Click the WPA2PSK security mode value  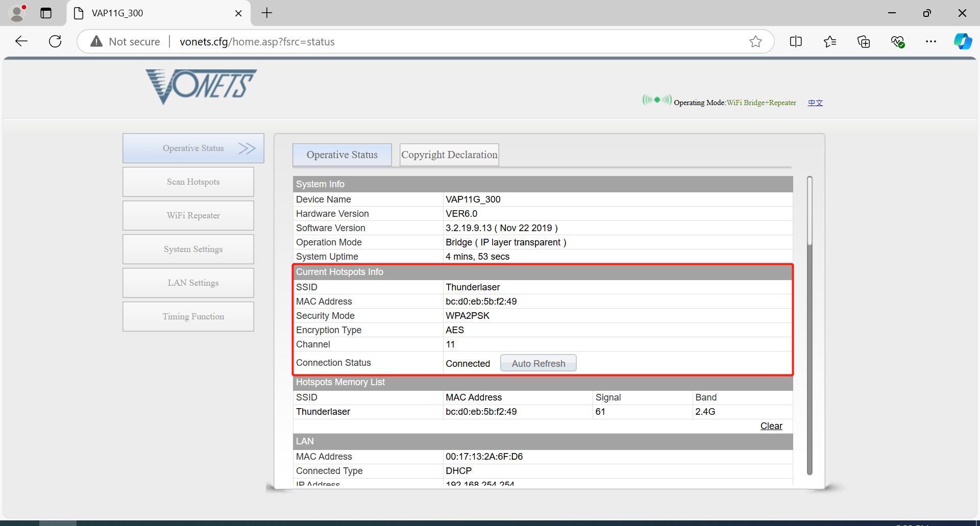(468, 316)
